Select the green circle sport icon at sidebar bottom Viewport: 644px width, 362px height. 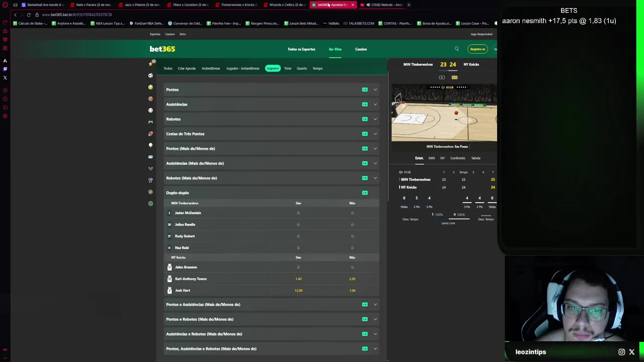click(150, 204)
